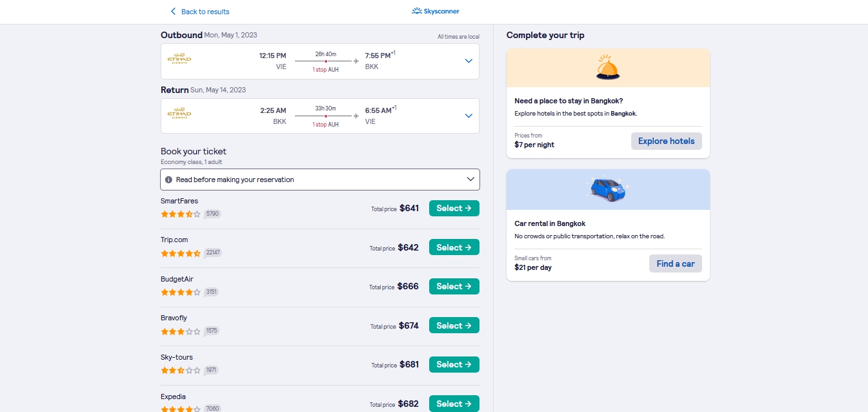Click Bravofly 1575 review count badge
This screenshot has width=868, height=412.
[211, 331]
